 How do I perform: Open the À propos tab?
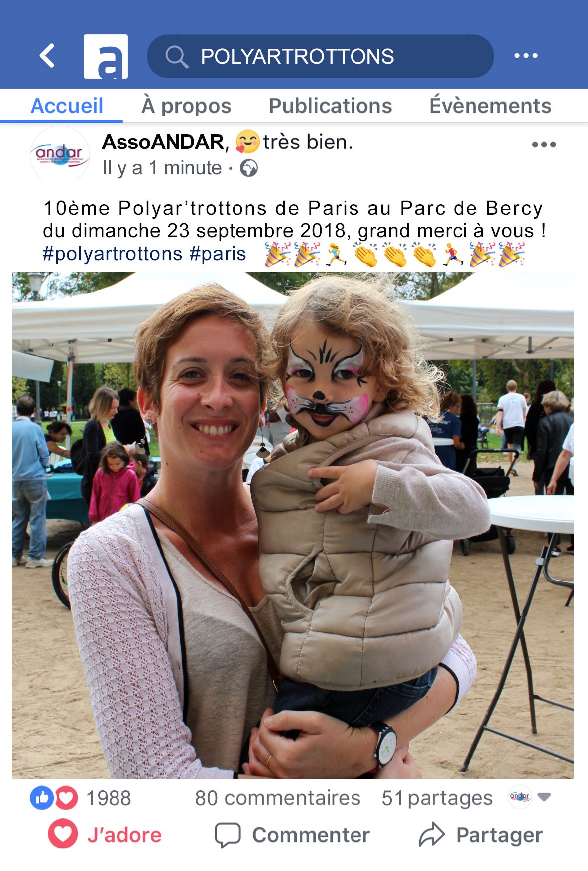click(186, 106)
